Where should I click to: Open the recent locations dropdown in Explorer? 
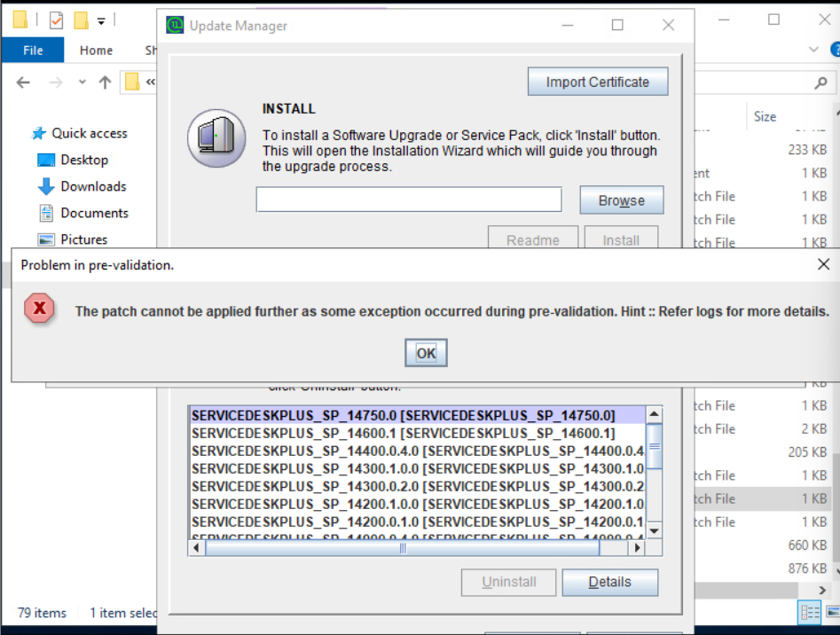82,82
